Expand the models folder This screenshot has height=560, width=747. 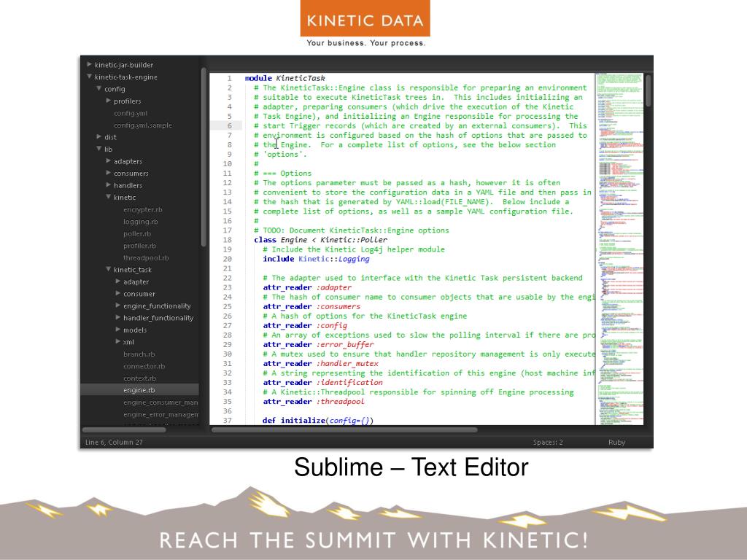pyautogui.click(x=118, y=330)
